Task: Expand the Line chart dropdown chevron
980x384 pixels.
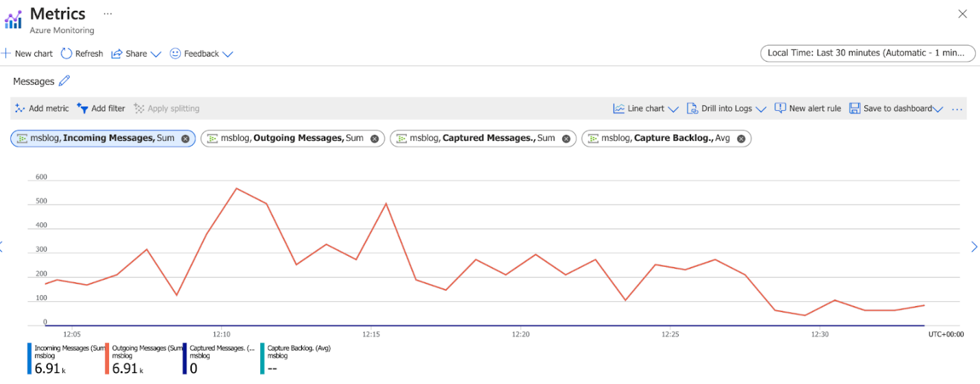Action: [673, 109]
